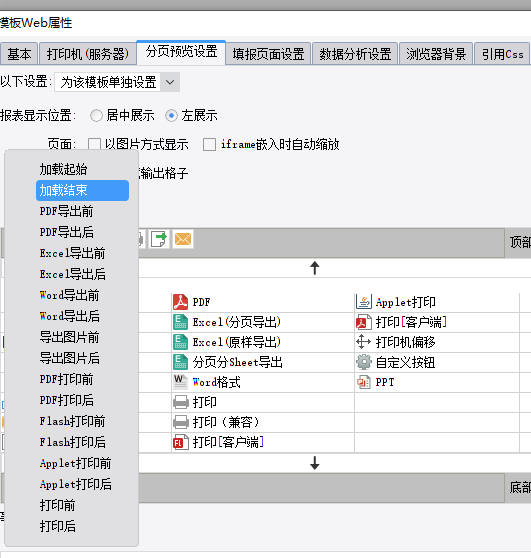This screenshot has width=531, height=558.
Task: Click the 打印 printer icon
Action: click(x=180, y=402)
